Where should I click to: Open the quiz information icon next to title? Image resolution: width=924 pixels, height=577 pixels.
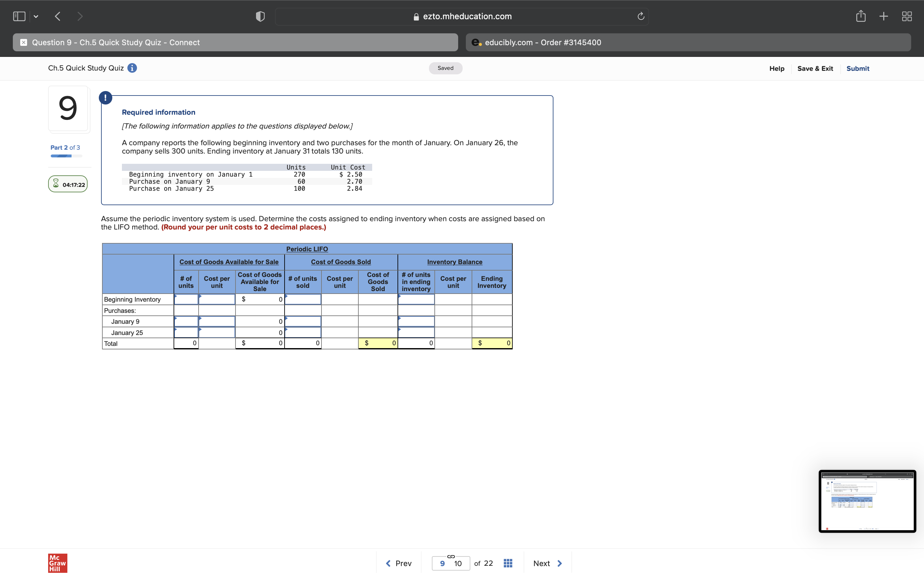[132, 68]
